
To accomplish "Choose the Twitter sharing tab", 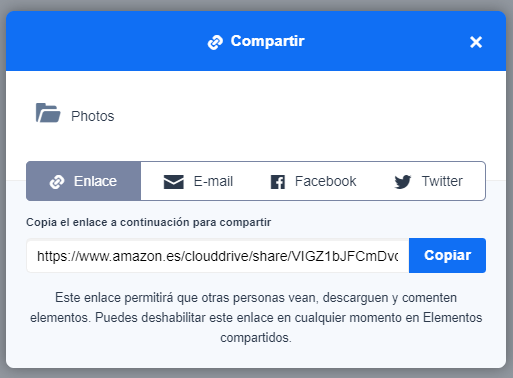I will point(428,181).
